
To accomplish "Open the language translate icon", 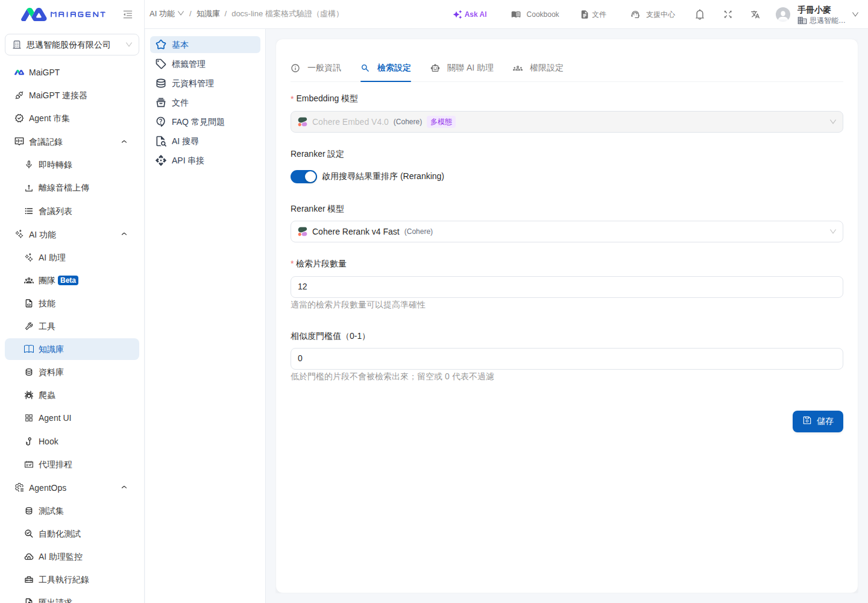I will click(x=755, y=14).
